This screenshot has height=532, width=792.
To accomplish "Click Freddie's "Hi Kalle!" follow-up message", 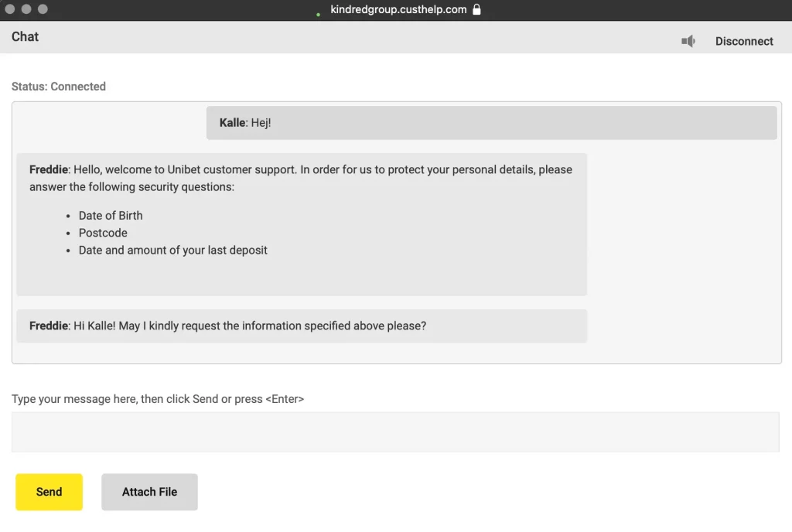I will pos(302,326).
